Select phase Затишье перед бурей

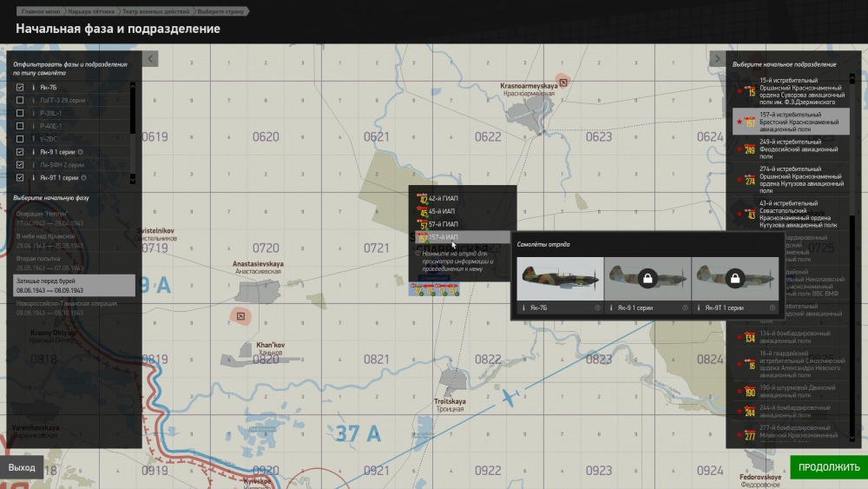point(74,285)
